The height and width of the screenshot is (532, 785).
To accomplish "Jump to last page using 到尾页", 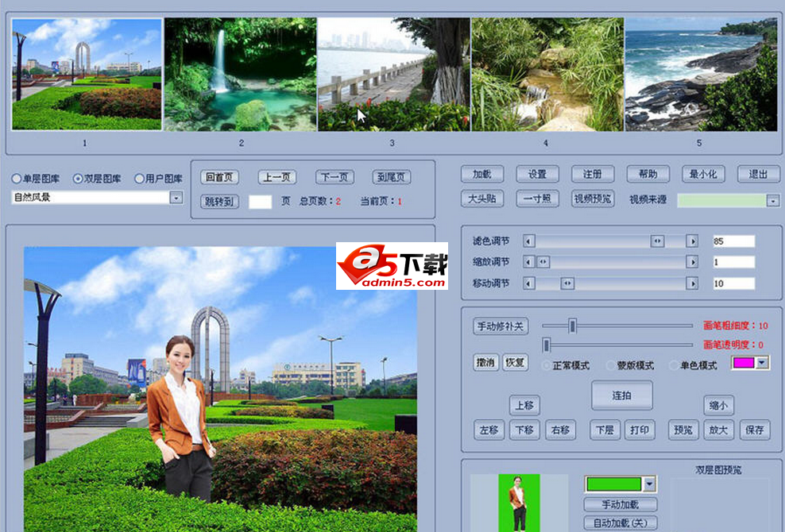I will coord(392,177).
